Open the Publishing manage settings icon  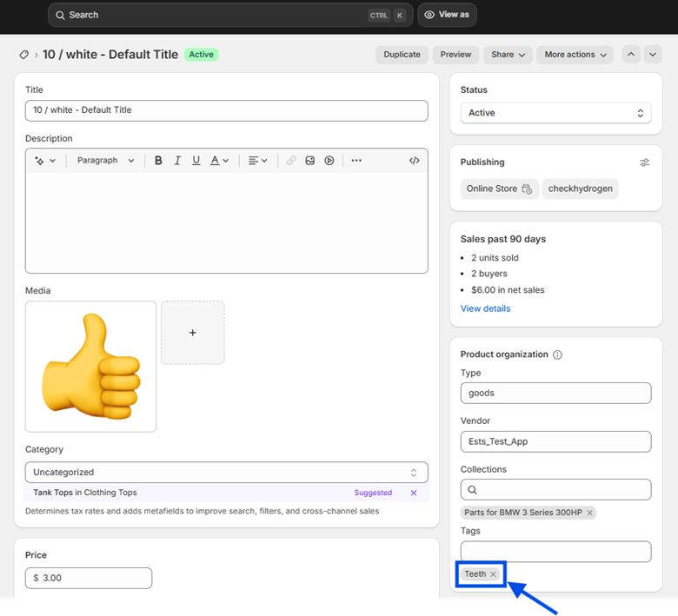pos(644,162)
